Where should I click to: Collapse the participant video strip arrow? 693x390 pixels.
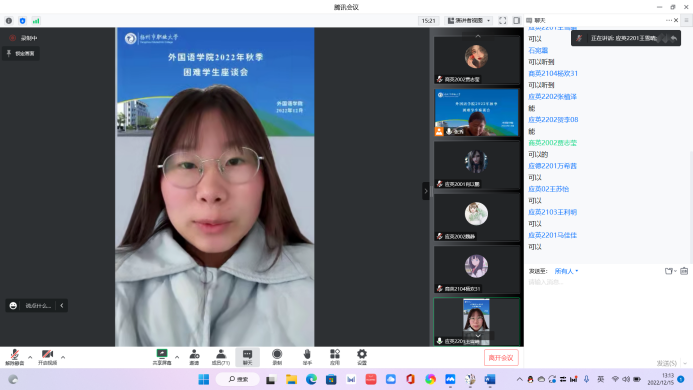tap(426, 191)
